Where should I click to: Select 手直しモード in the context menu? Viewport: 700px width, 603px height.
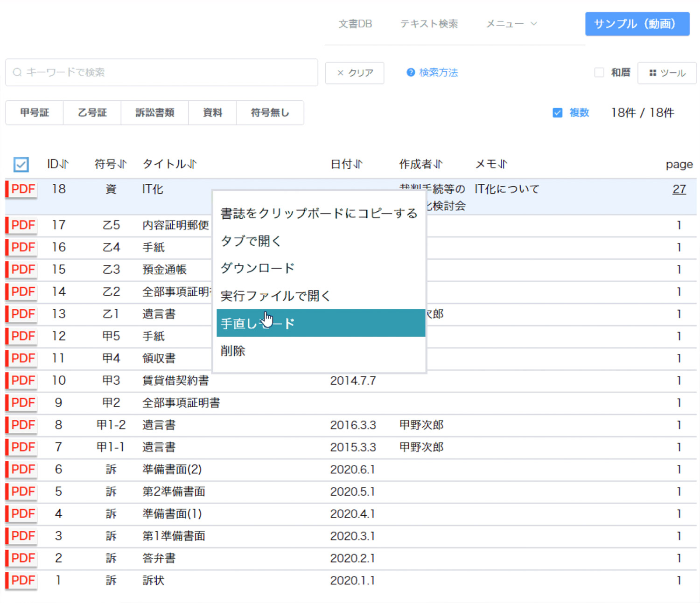pyautogui.click(x=321, y=323)
